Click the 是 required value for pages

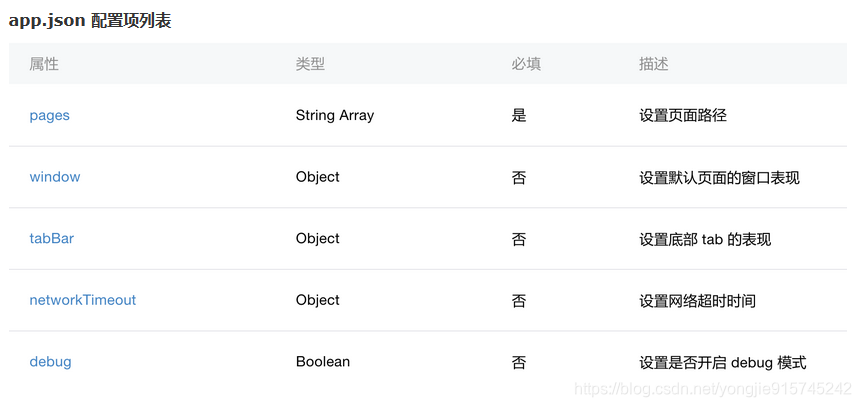click(519, 115)
